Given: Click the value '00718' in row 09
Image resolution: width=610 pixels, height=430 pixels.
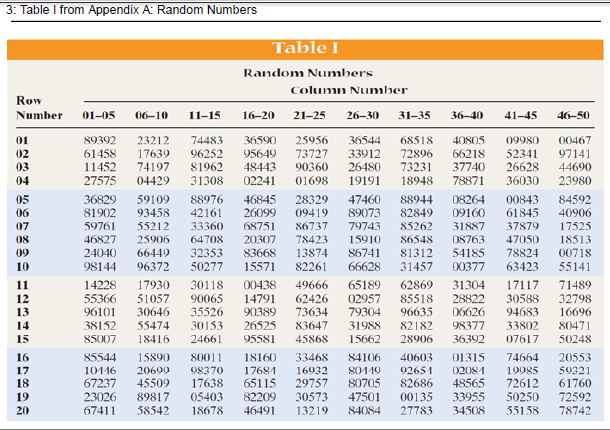Looking at the screenshot, I should coord(575,253).
